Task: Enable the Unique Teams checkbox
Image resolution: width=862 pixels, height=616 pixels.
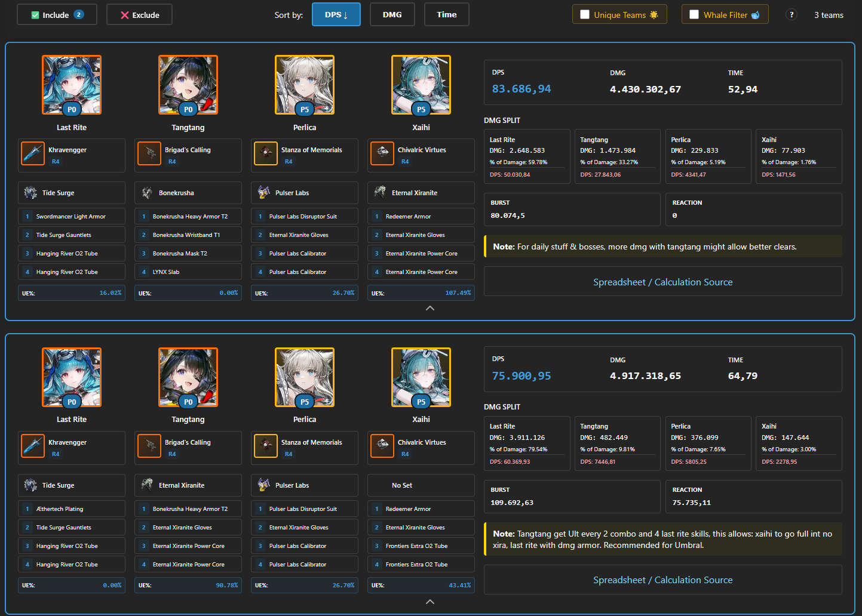Action: pos(585,15)
